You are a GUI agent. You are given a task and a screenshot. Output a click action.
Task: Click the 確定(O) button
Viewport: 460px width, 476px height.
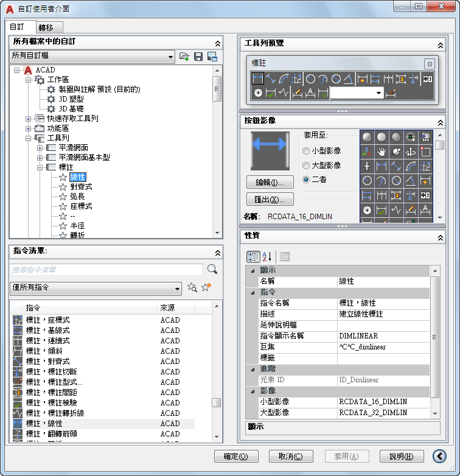(236, 456)
